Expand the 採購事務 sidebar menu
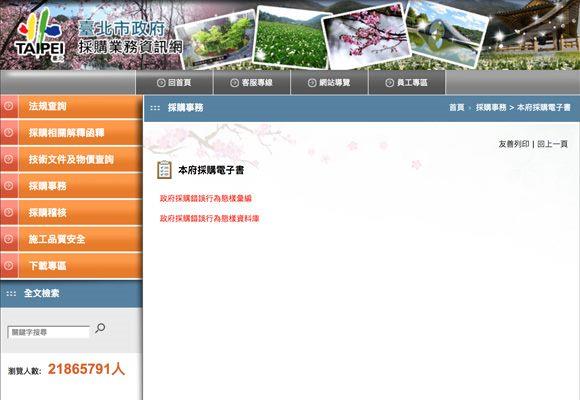Viewport: 580px width, 400px height. 71,186
